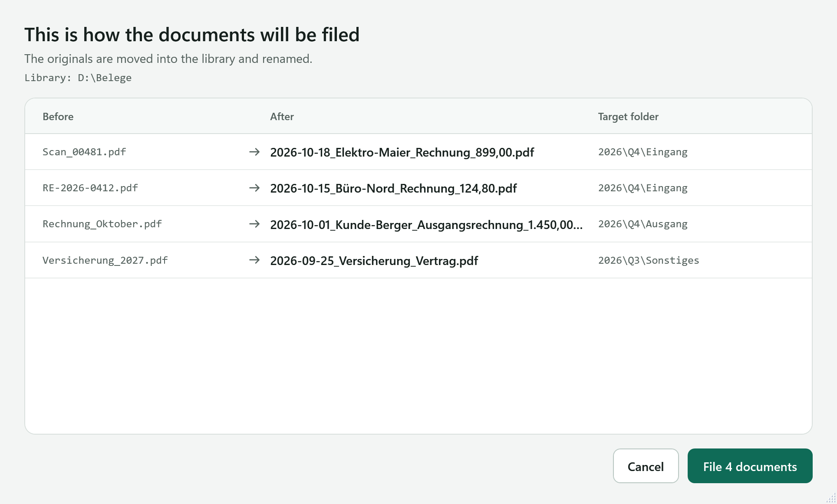
Task: Select the Scan_00481.pdf original filename
Action: tap(84, 152)
